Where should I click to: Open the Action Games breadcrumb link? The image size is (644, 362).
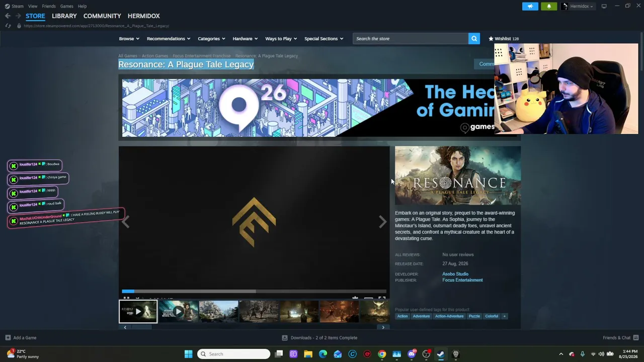click(155, 56)
